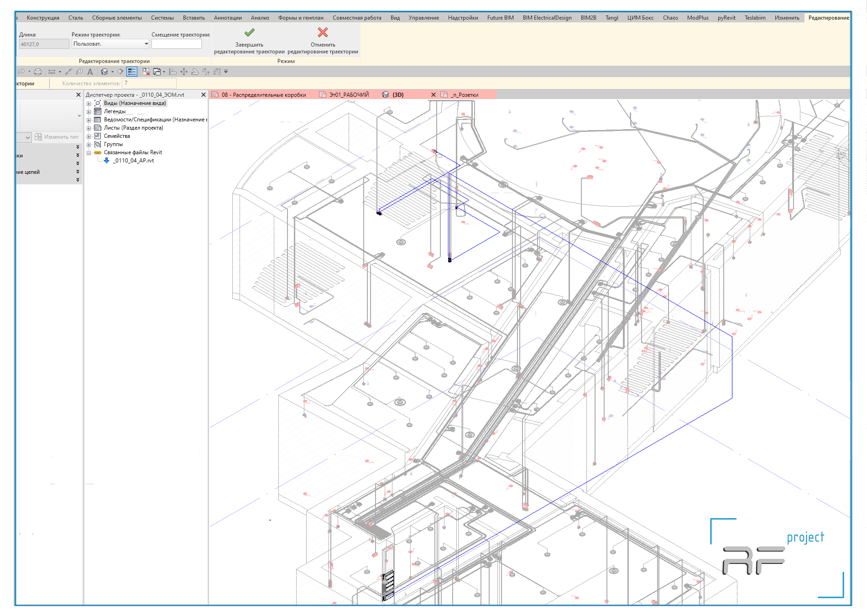Open the BIM ElectricalDesign ribbon tab
Screen dimensions: 867x616
[x=547, y=18]
